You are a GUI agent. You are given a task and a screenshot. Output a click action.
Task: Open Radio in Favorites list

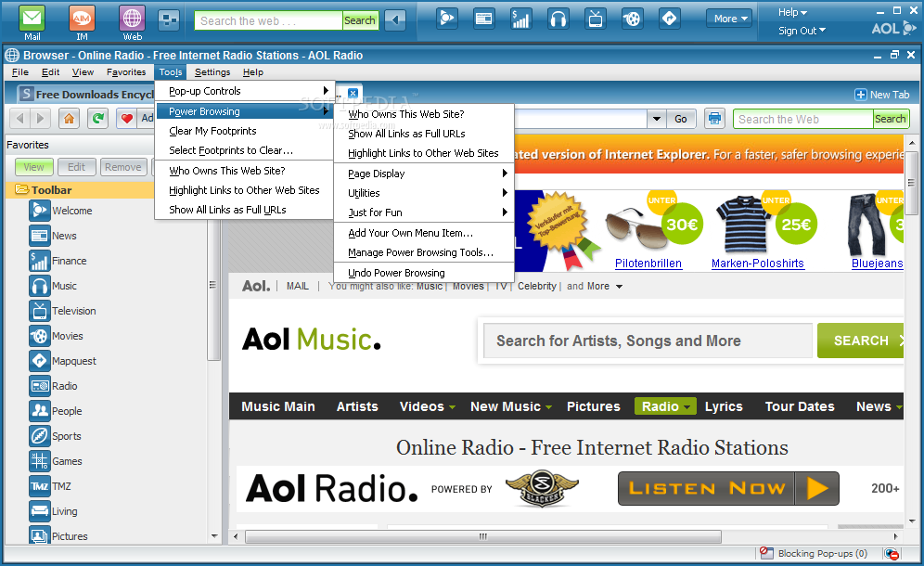point(53,386)
